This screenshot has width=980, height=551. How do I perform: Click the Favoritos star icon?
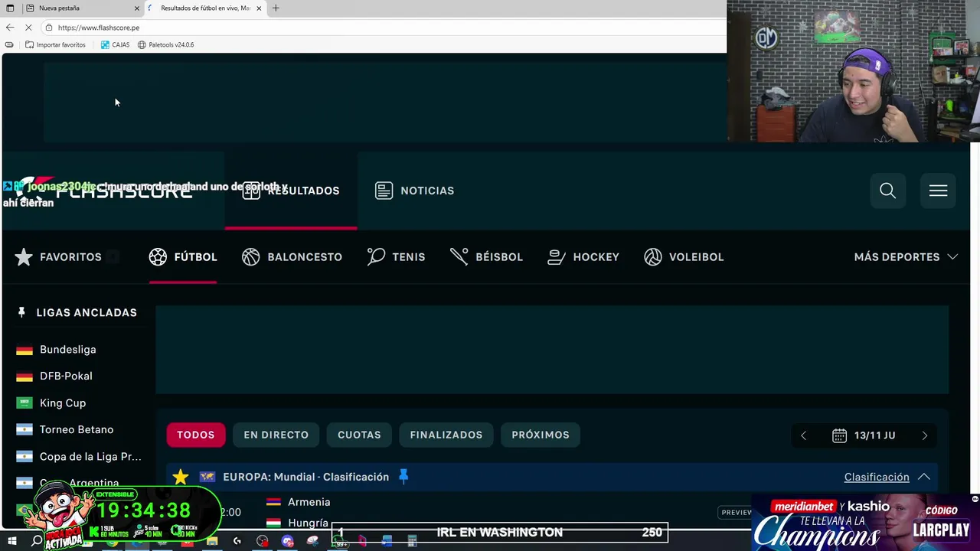coord(24,257)
